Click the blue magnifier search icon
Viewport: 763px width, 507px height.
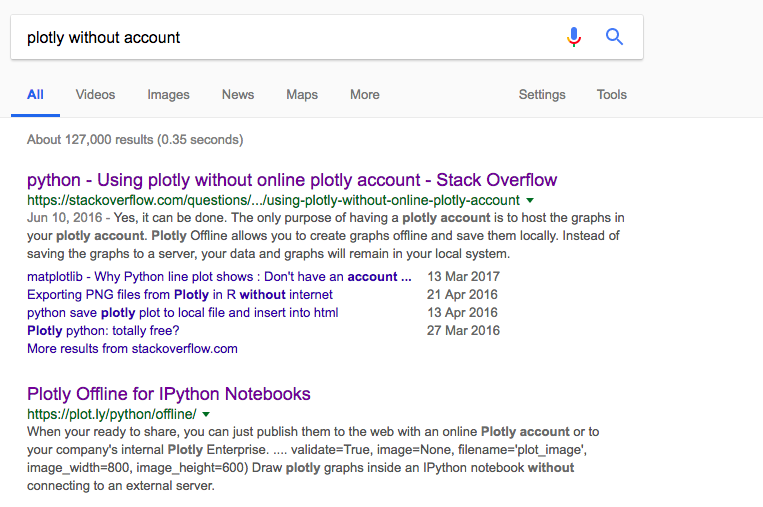(614, 36)
